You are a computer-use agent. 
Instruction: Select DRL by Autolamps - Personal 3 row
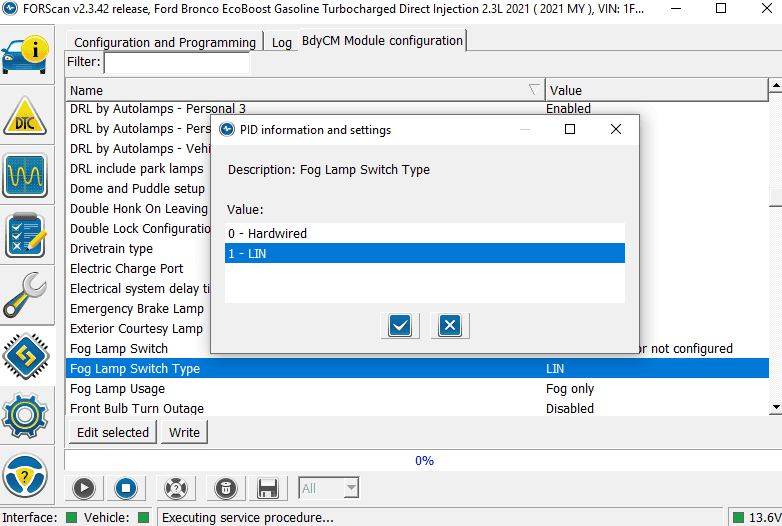point(417,109)
